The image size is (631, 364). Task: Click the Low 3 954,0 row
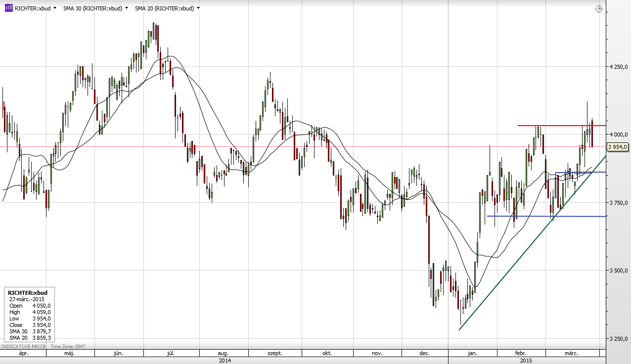coord(30,318)
